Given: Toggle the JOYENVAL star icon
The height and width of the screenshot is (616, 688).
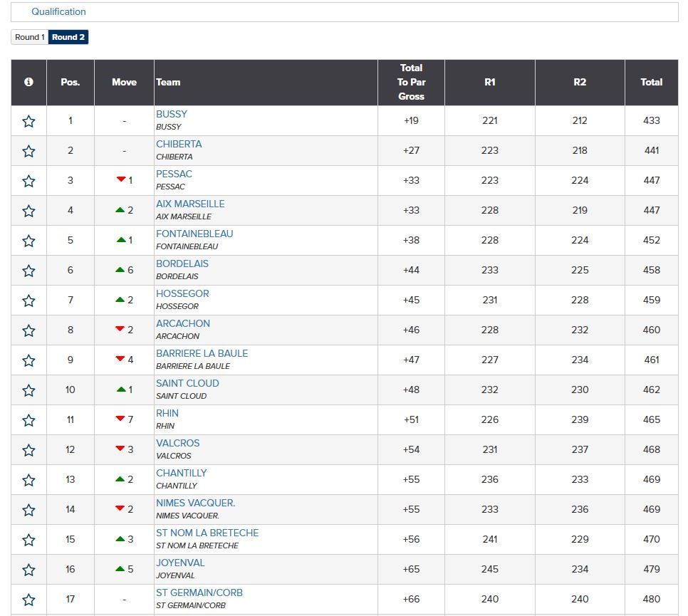Looking at the screenshot, I should click(28, 570).
